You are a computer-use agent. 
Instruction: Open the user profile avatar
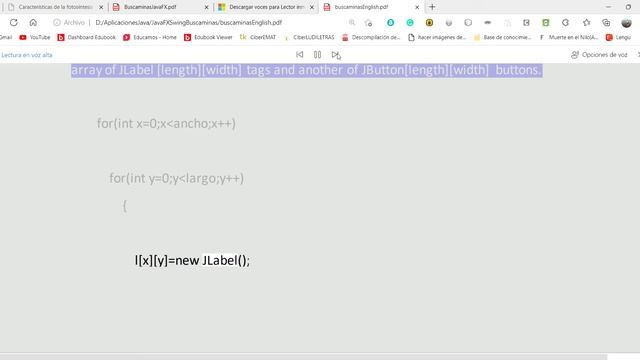pyautogui.click(x=626, y=23)
